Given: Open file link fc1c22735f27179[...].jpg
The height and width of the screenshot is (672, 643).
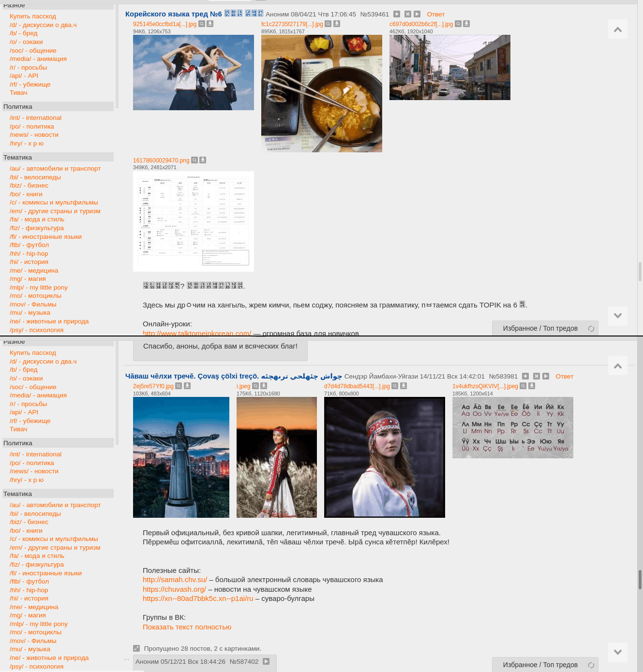Looking at the screenshot, I should [x=292, y=24].
